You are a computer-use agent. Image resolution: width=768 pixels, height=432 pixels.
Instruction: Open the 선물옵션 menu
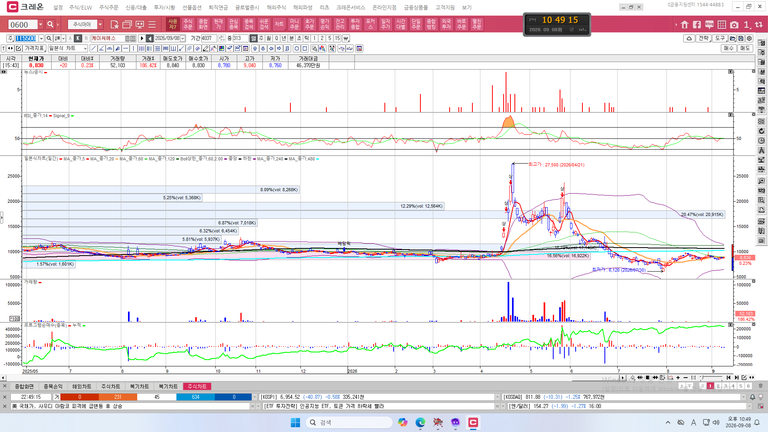[192, 7]
